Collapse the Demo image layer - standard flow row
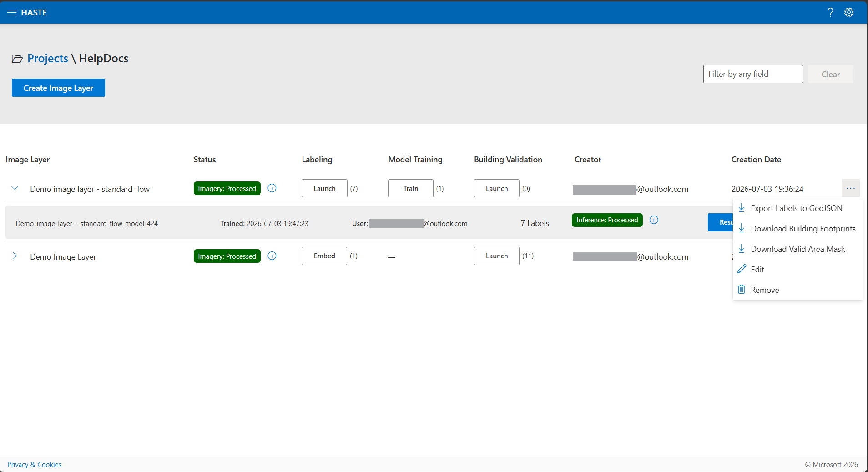Image resolution: width=868 pixels, height=472 pixels. (x=15, y=188)
